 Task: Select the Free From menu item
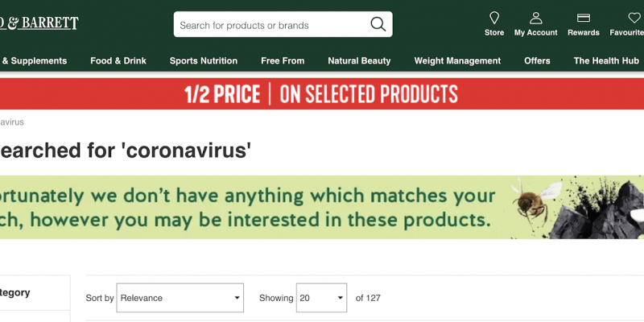pyautogui.click(x=283, y=61)
